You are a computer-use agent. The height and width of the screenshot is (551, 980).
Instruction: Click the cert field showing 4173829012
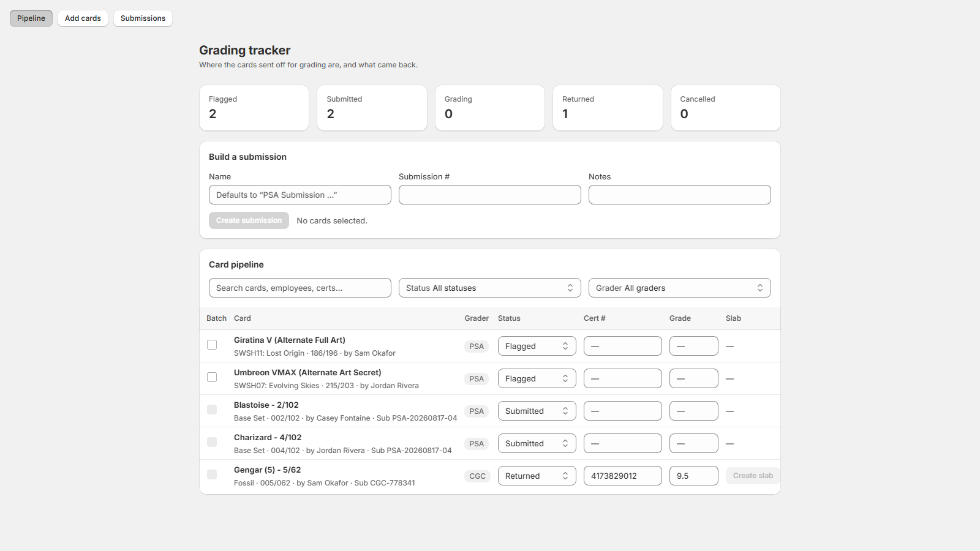click(623, 476)
